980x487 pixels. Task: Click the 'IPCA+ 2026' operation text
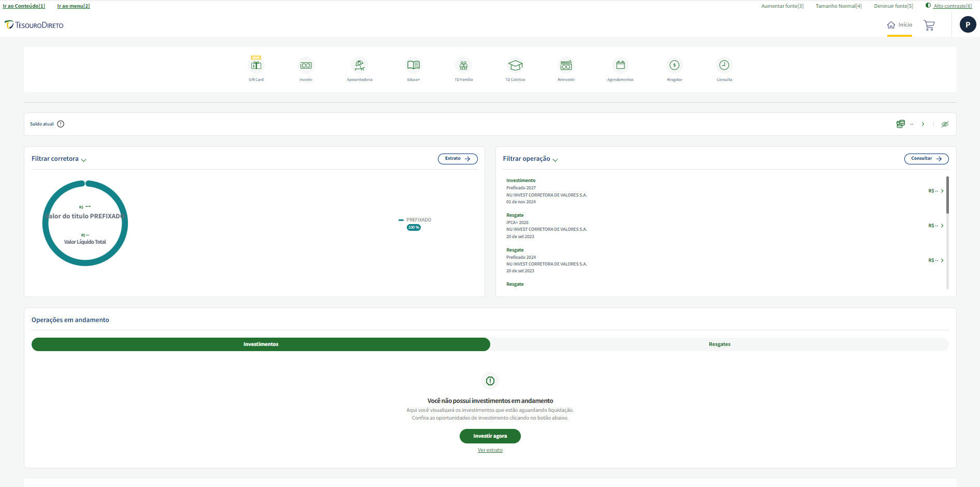tap(517, 222)
